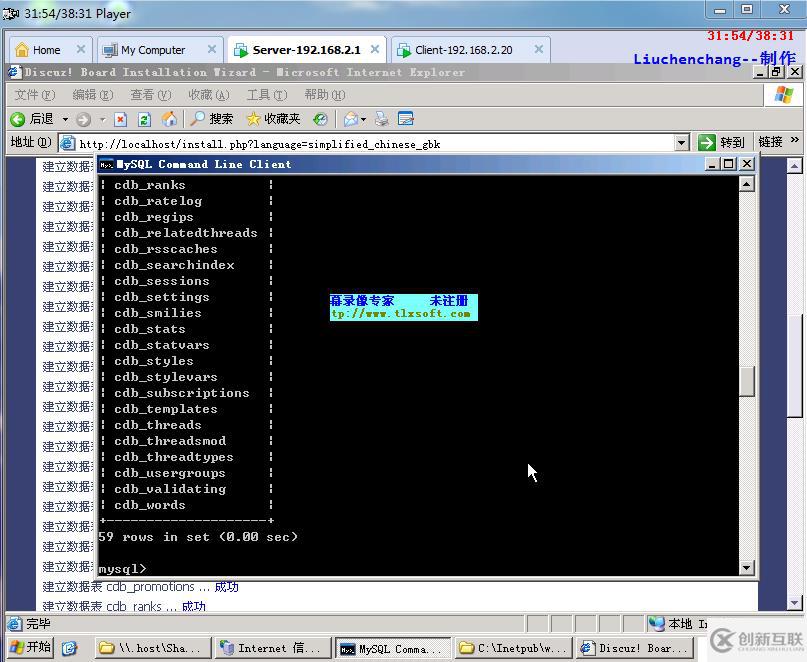This screenshot has height=662, width=807.
Task: Click the Print icon in IE toolbar
Action: (382, 119)
